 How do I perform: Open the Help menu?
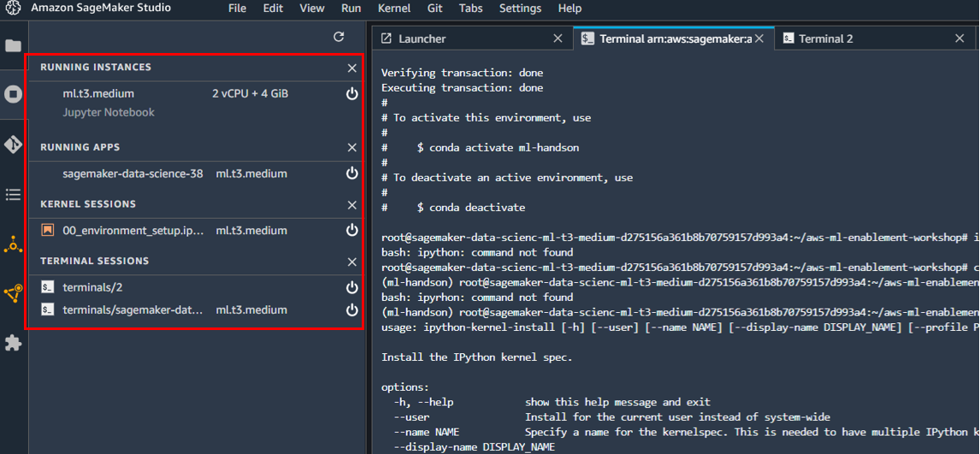[570, 9]
